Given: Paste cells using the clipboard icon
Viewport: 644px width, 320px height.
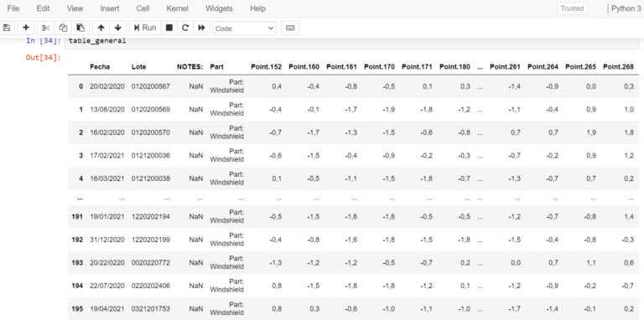Looking at the screenshot, I should pyautogui.click(x=80, y=28).
